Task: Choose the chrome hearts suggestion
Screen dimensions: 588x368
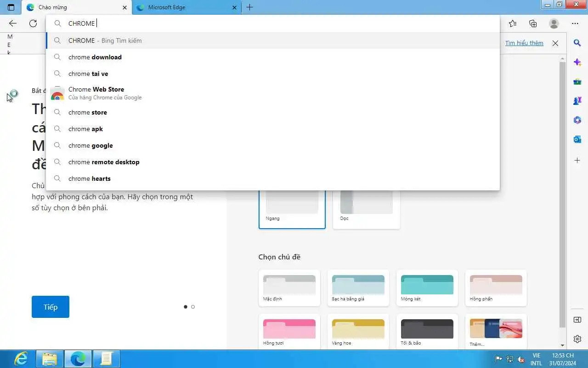Action: click(x=273, y=178)
